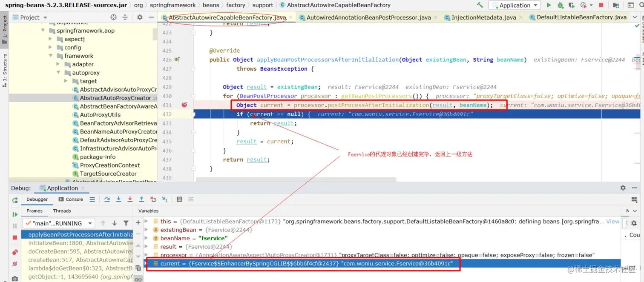Click Collapse All icon in Project panel
Screen dimensions: 644x282
pos(125,17)
